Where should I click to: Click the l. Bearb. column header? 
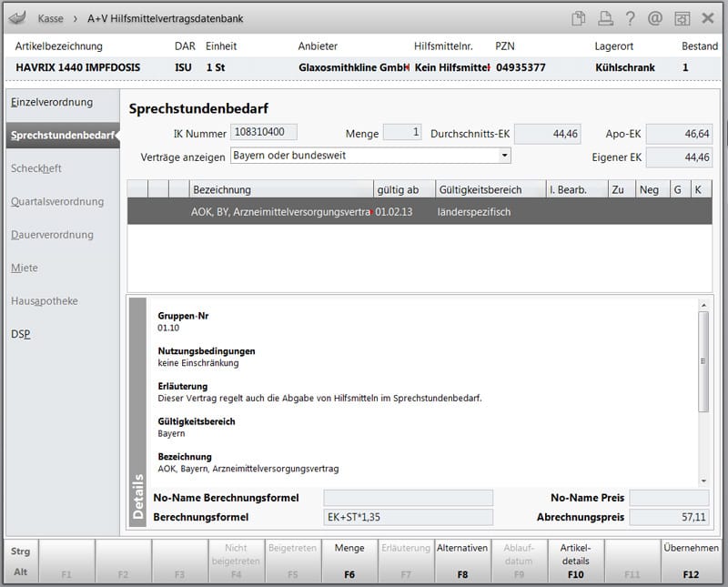click(577, 189)
